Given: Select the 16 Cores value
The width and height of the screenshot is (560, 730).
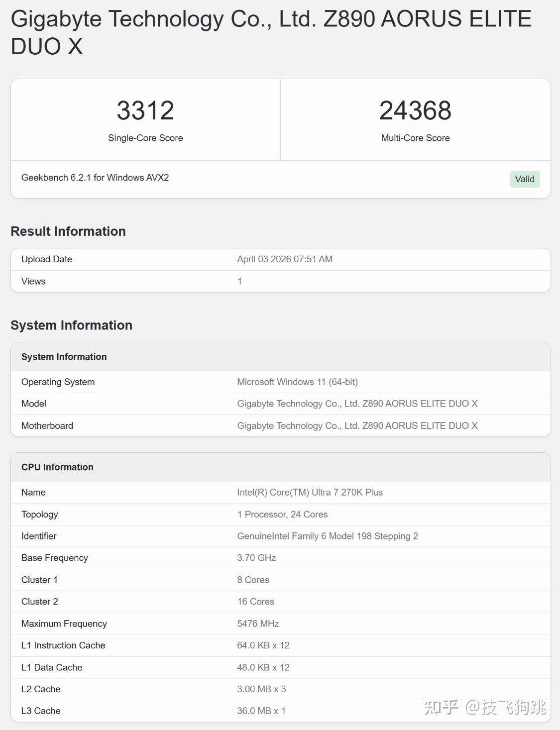Looking at the screenshot, I should point(256,602).
